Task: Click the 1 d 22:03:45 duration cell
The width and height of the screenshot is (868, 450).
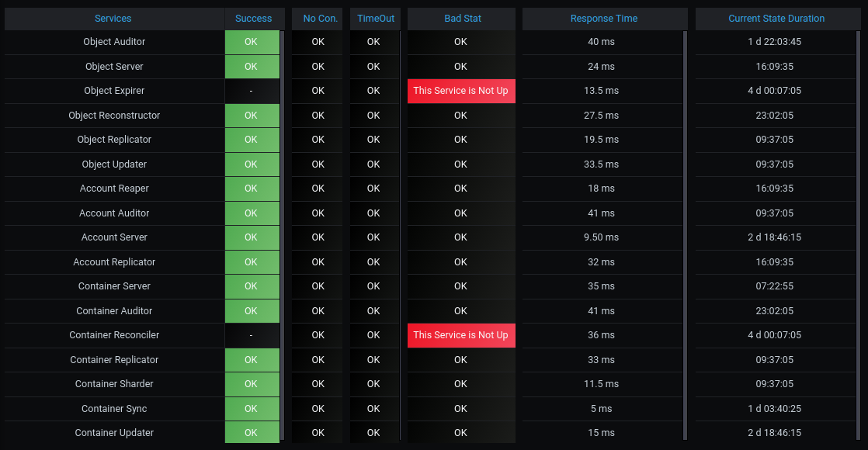Action: (x=774, y=42)
